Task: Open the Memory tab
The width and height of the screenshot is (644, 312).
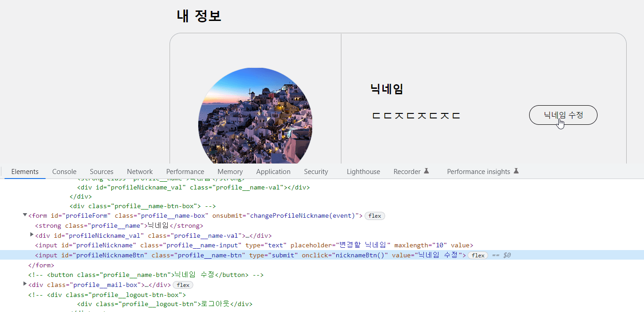Action: (x=230, y=172)
